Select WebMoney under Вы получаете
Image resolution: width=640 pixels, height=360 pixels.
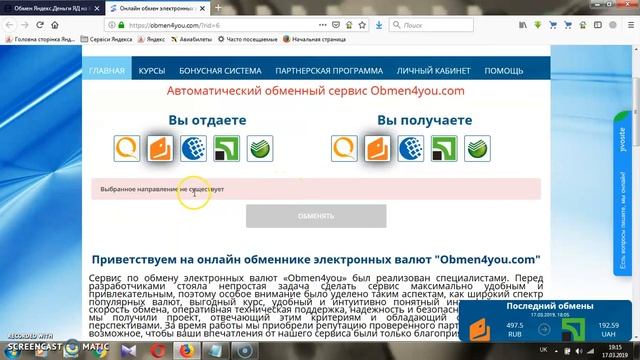coord(411,149)
